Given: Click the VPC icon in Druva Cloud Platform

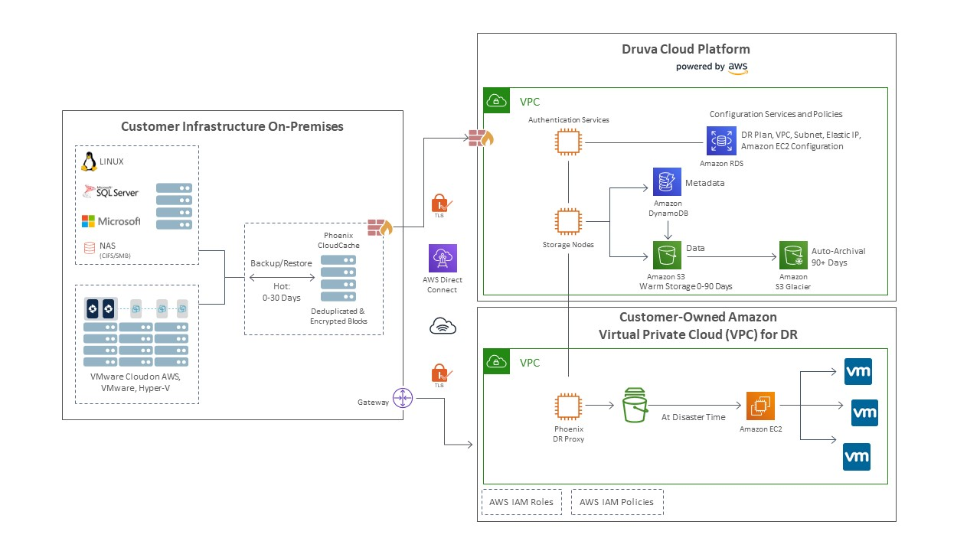Looking at the screenshot, I should [x=497, y=100].
